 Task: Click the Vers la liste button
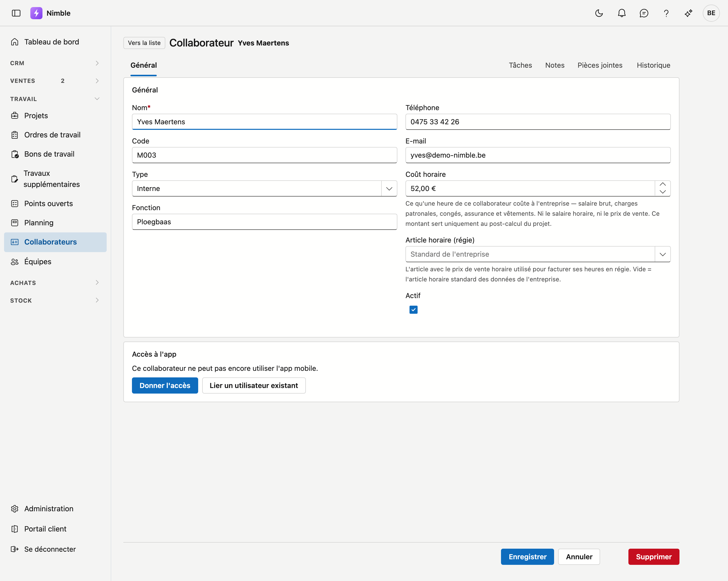tap(144, 43)
